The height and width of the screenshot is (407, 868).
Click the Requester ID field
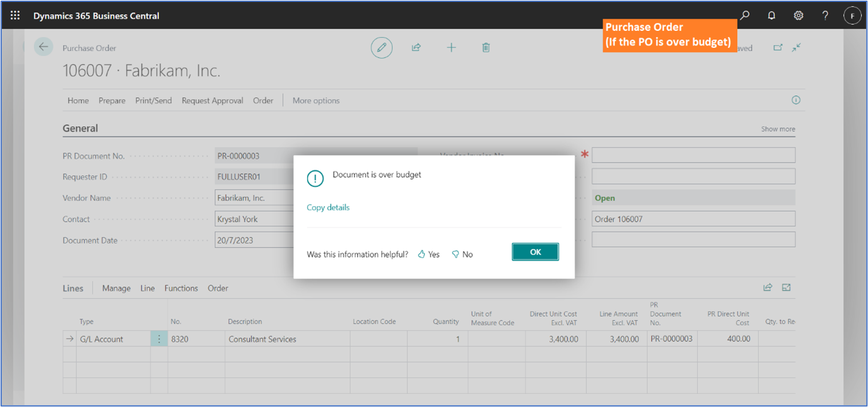(x=254, y=176)
